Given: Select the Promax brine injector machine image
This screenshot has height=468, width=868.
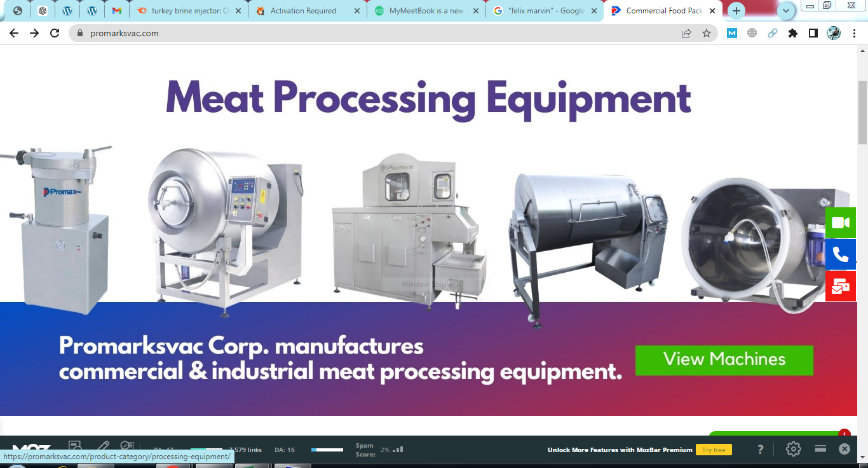Looking at the screenshot, I should [410, 232].
